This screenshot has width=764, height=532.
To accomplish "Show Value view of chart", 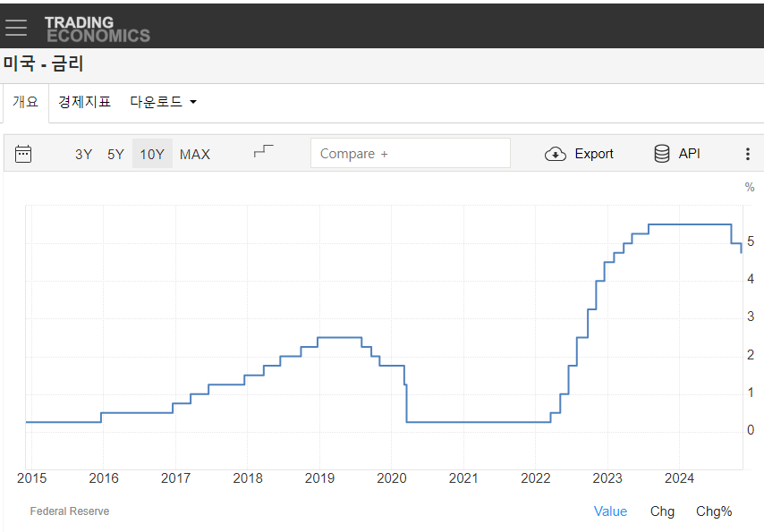I will click(x=610, y=511).
